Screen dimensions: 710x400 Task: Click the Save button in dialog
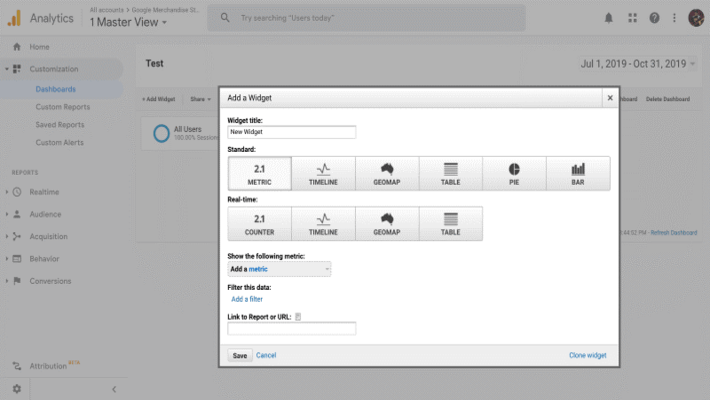(x=240, y=355)
